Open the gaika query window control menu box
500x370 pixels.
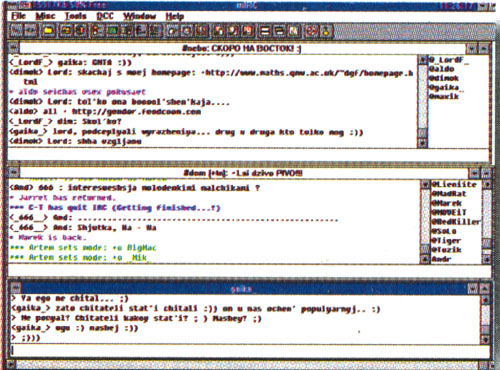coord(15,288)
